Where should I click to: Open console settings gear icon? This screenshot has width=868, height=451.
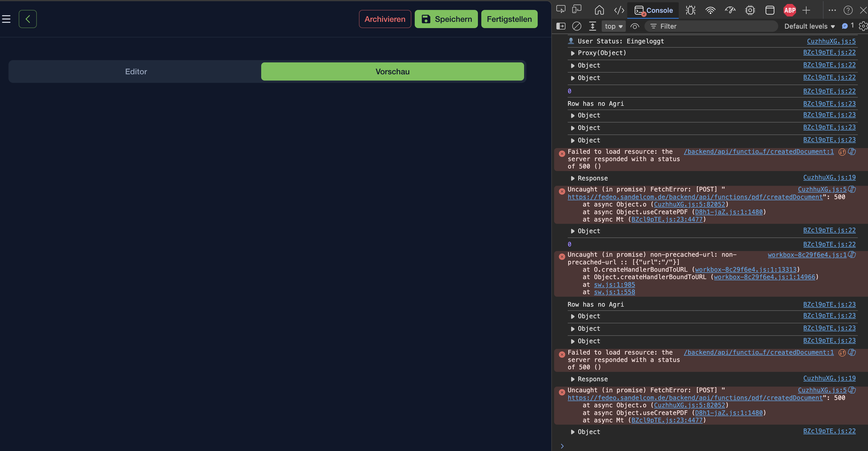pos(863,26)
